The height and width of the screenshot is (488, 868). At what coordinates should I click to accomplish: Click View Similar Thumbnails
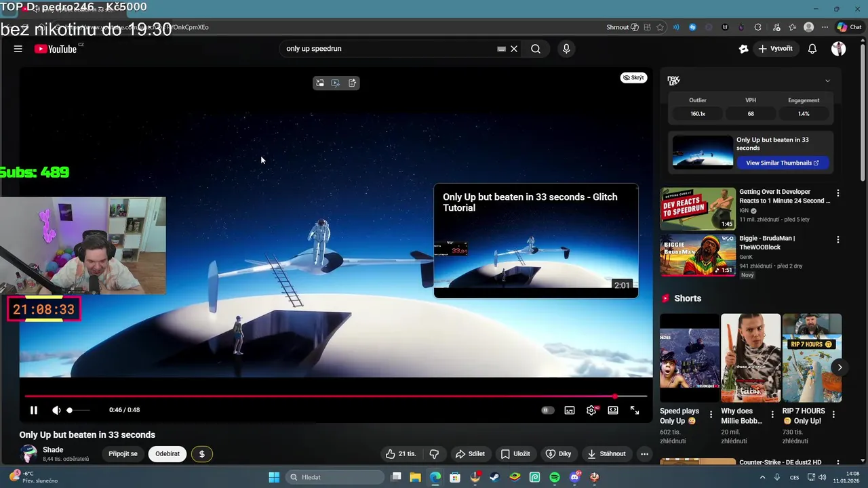(x=783, y=163)
